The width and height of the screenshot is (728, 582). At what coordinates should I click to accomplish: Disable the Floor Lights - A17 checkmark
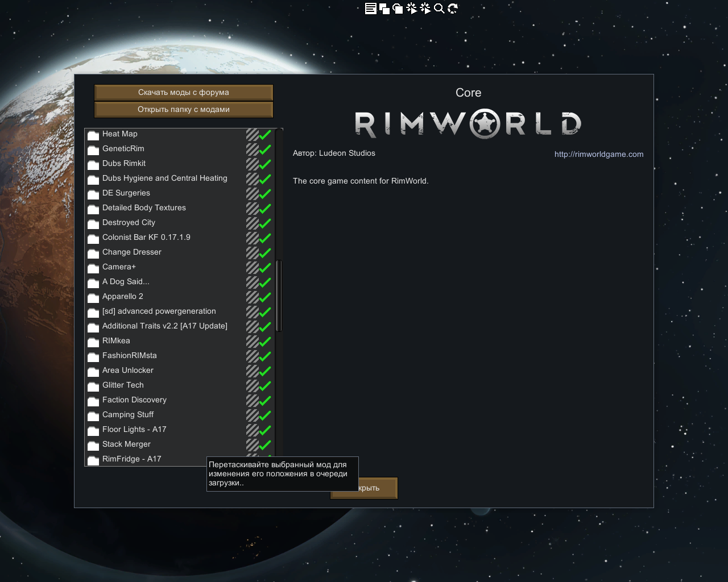click(x=265, y=430)
